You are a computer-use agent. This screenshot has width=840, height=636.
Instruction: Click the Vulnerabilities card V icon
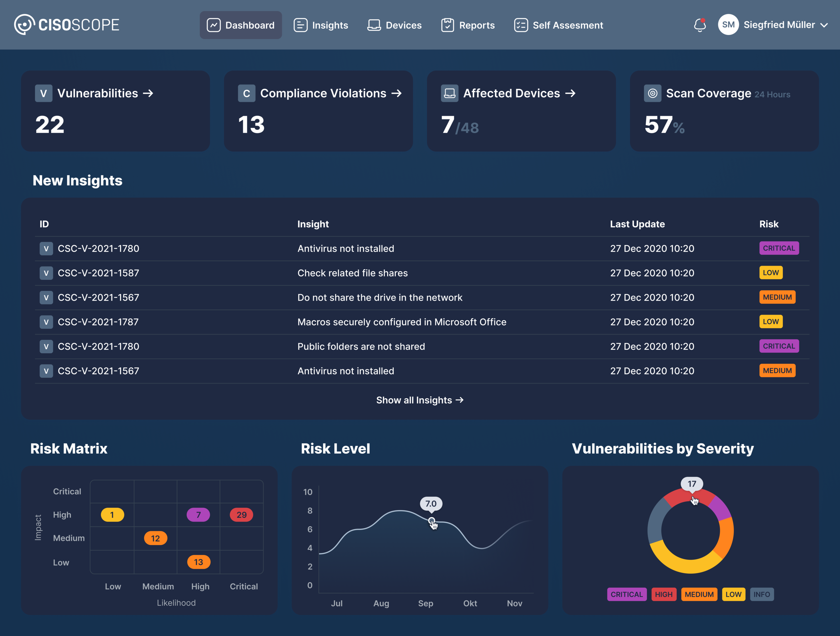coord(43,93)
